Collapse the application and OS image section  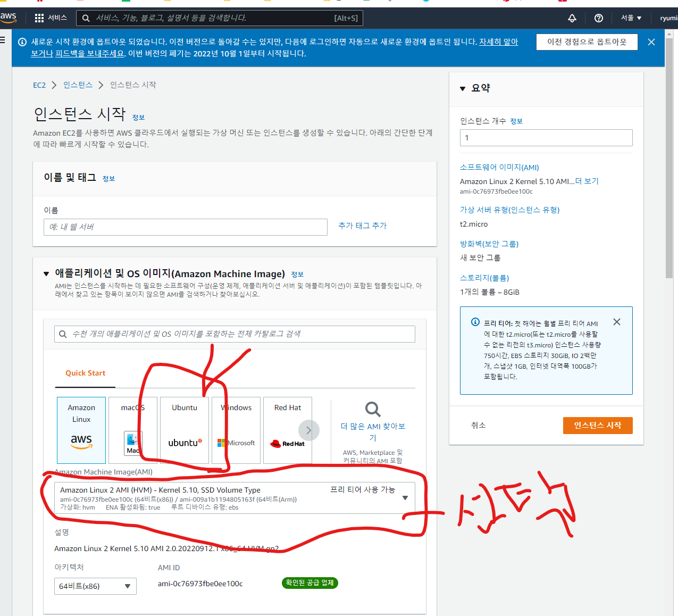point(46,274)
